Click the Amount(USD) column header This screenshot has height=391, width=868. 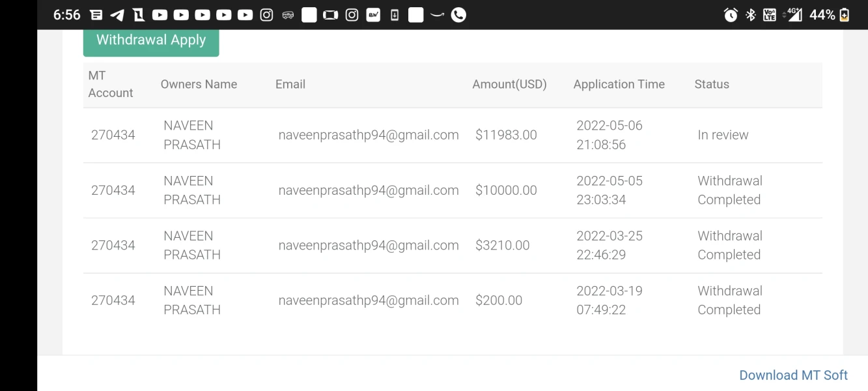point(509,84)
